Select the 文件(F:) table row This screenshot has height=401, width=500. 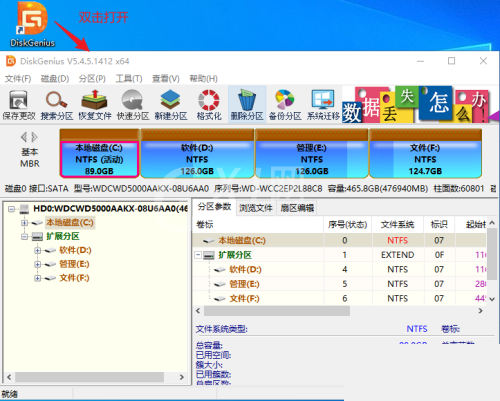[x=339, y=298]
